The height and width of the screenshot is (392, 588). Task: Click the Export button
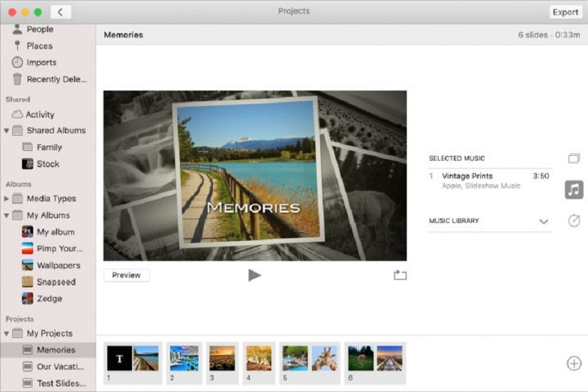coord(565,12)
